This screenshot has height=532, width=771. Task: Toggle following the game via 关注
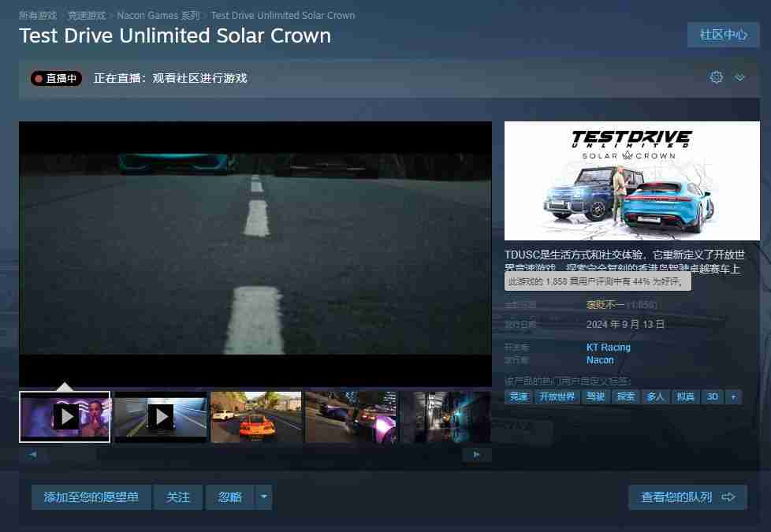click(177, 497)
